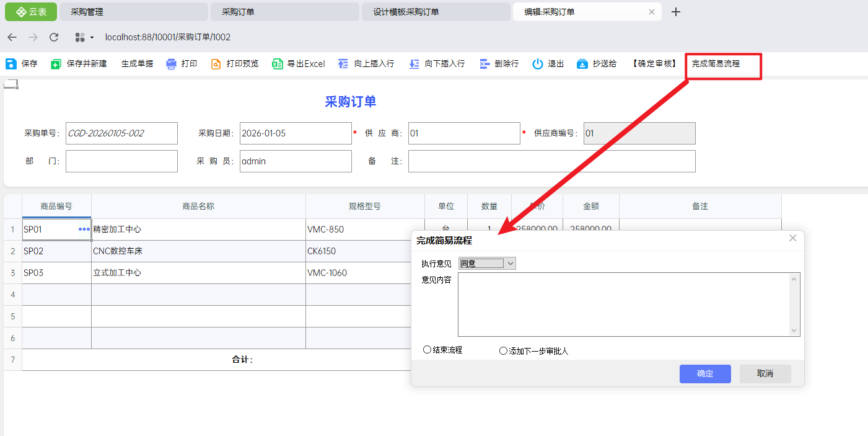This screenshot has height=436, width=868.
Task: Click the Save (保存) icon
Action: point(11,64)
